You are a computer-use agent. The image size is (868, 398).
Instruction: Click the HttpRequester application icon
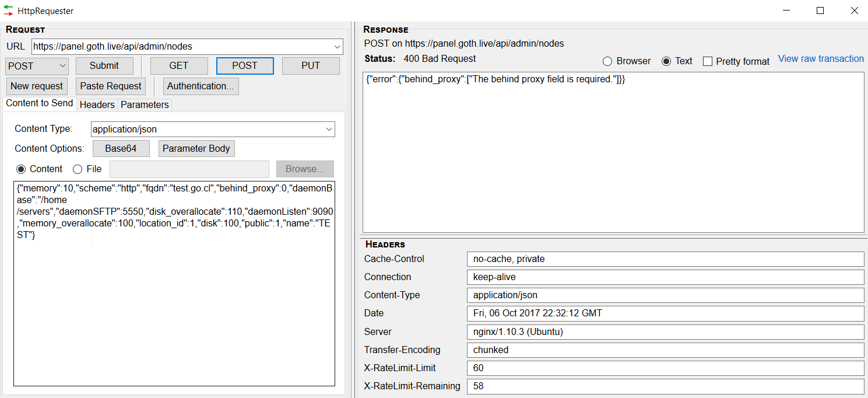pos(8,11)
